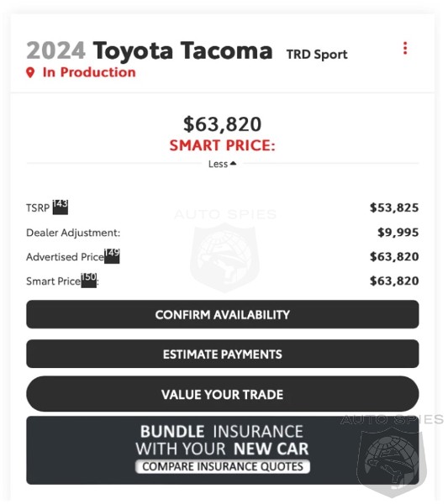Click the 2024 Toyota Tacoma title
Screen dimensions: 448x504
tap(150, 50)
